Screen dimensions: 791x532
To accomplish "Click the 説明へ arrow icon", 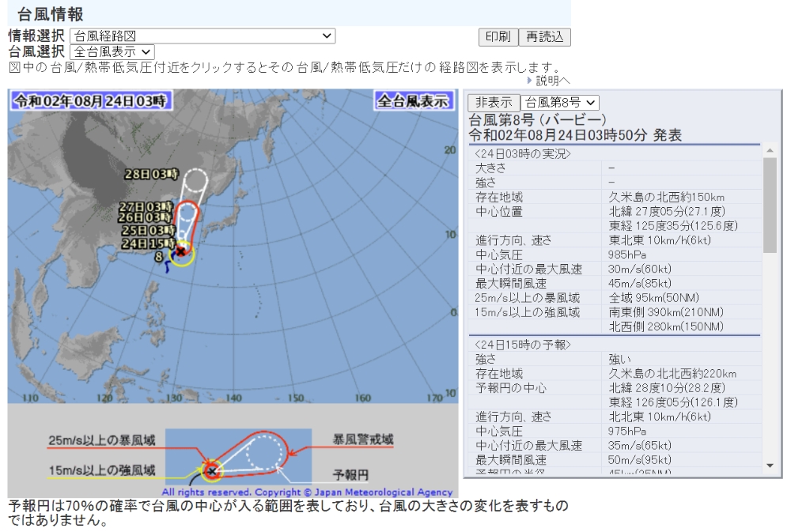I will (x=529, y=80).
